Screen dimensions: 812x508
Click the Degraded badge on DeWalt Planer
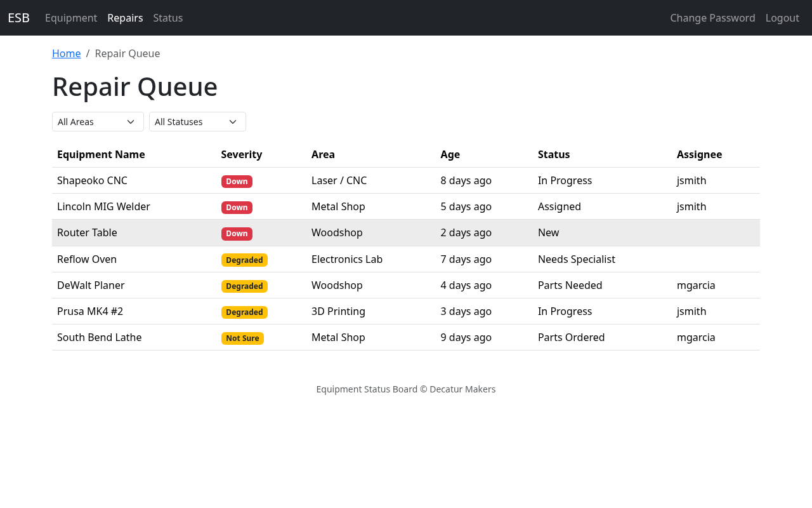244,286
